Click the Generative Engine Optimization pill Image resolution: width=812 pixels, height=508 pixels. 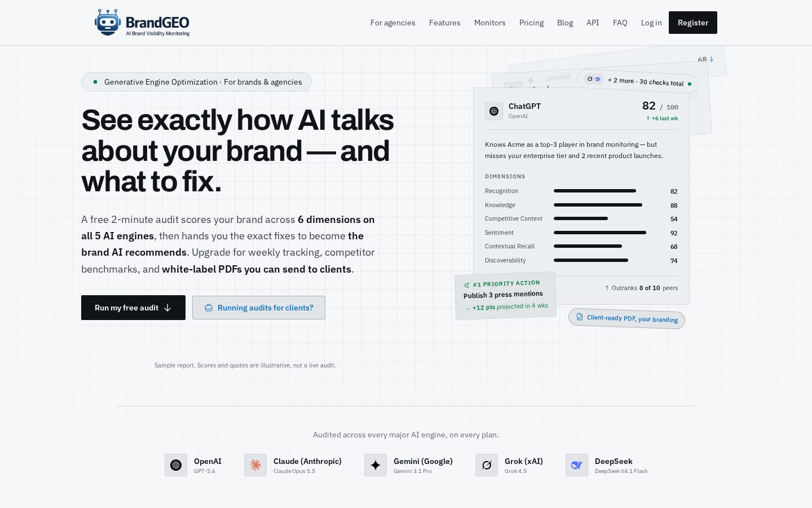(196, 82)
